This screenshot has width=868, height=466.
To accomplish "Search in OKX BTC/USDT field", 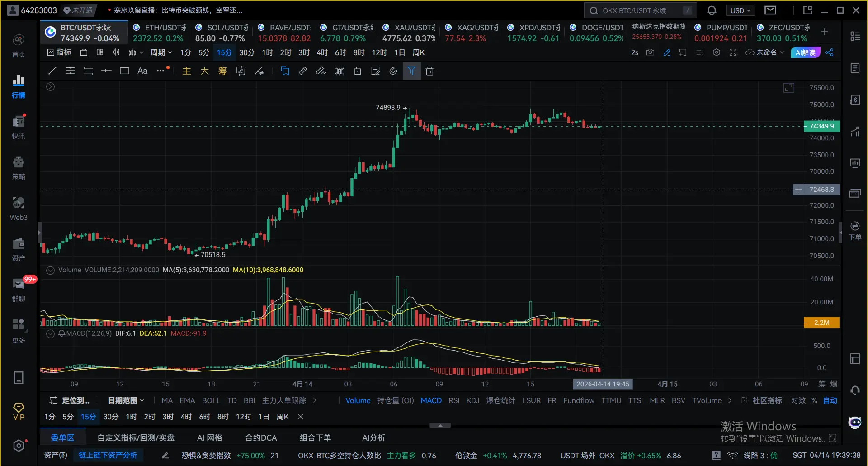I will coord(640,10).
